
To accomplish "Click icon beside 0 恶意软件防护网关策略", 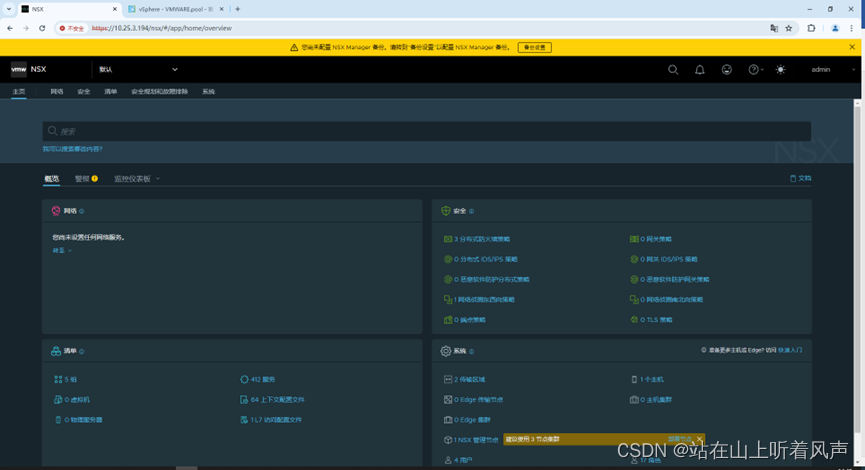I will (x=634, y=280).
